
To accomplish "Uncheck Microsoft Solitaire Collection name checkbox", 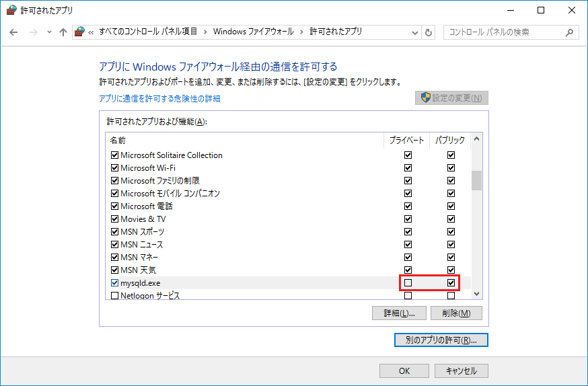I will pos(115,155).
